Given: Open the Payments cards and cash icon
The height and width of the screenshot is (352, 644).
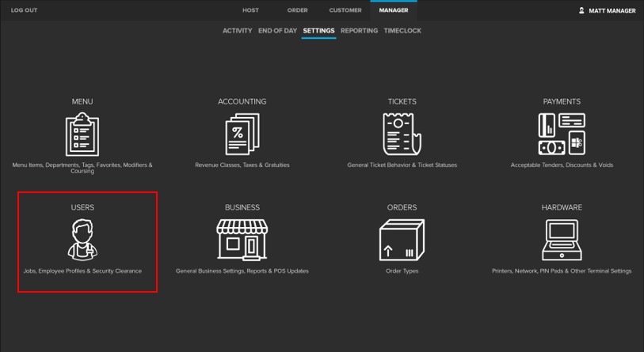Looking at the screenshot, I should point(562,134).
